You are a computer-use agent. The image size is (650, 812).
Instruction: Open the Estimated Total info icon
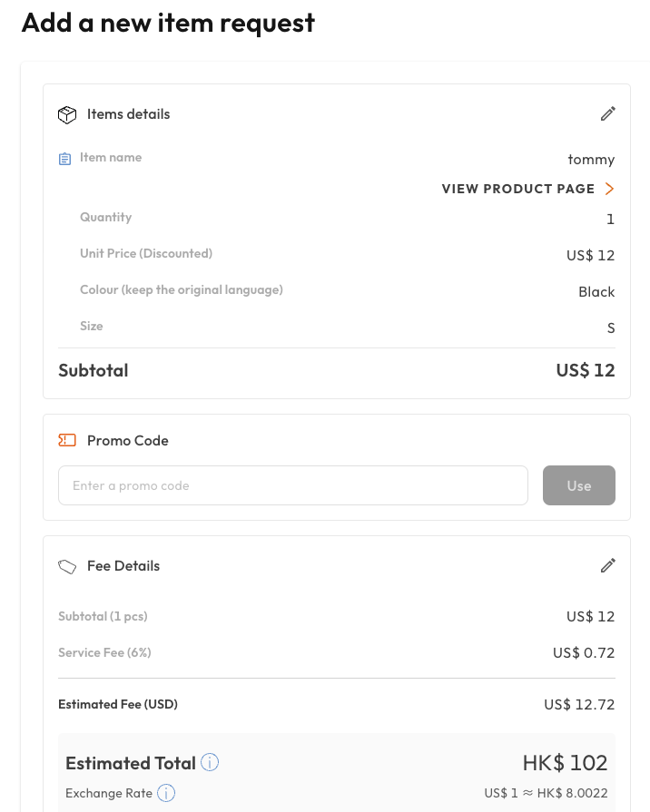pos(210,762)
